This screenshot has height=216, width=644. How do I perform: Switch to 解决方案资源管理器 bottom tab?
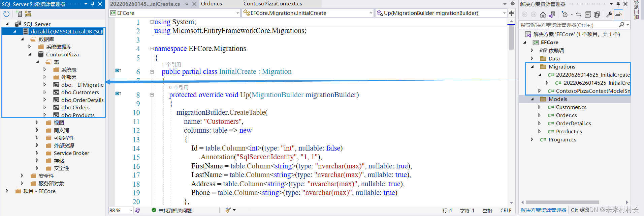(543, 210)
